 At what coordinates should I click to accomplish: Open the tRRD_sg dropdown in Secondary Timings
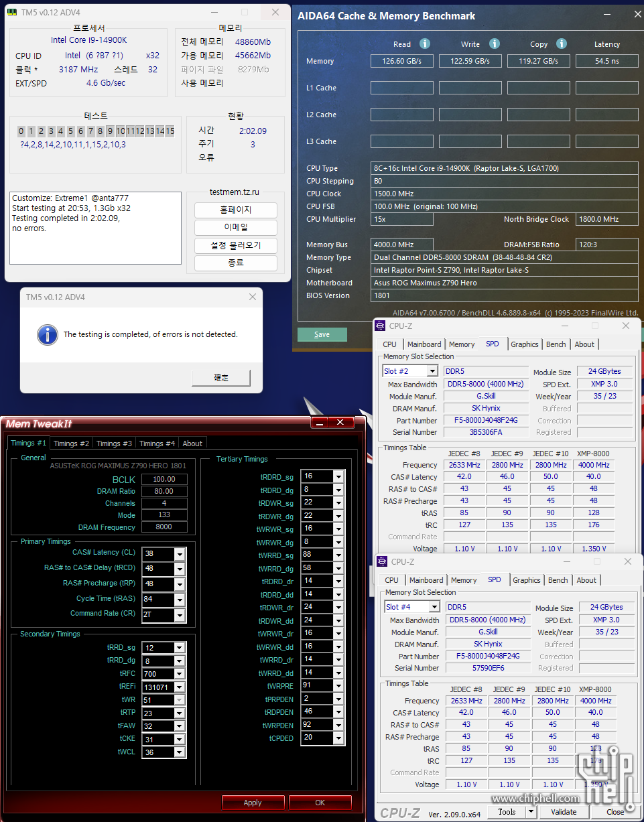click(x=179, y=648)
